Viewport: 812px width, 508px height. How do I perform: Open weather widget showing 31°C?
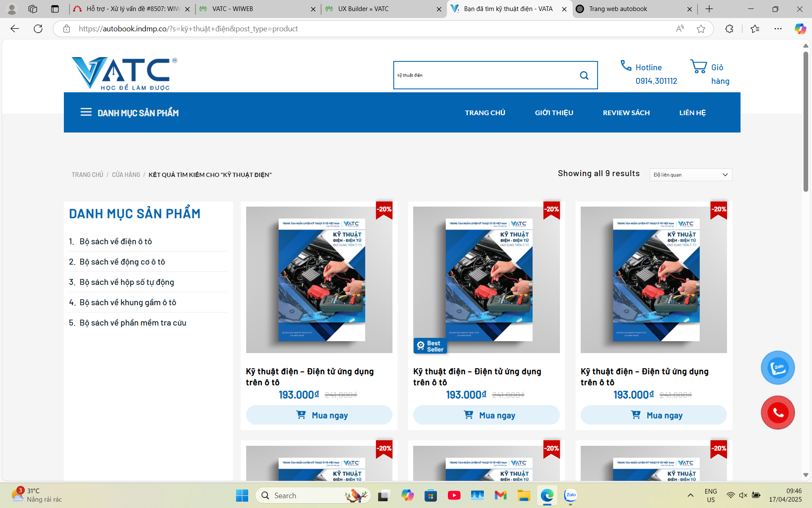[x=36, y=495]
